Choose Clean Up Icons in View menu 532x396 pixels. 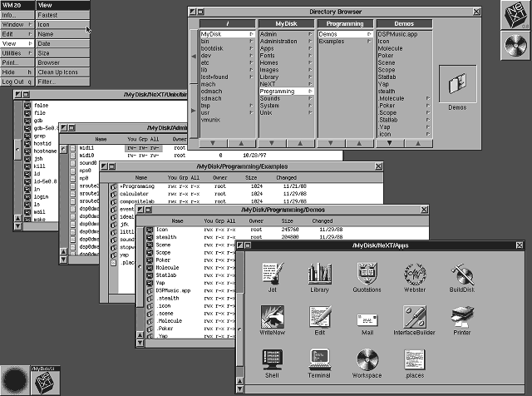click(x=63, y=72)
